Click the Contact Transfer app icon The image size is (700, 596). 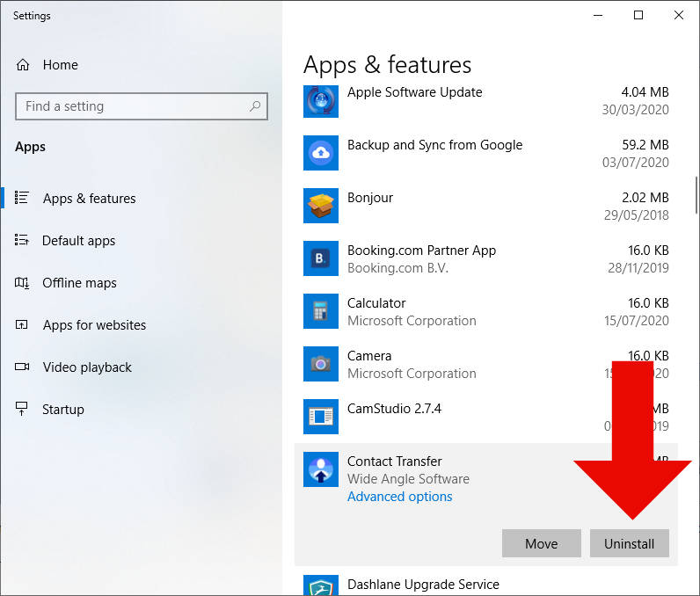(320, 469)
